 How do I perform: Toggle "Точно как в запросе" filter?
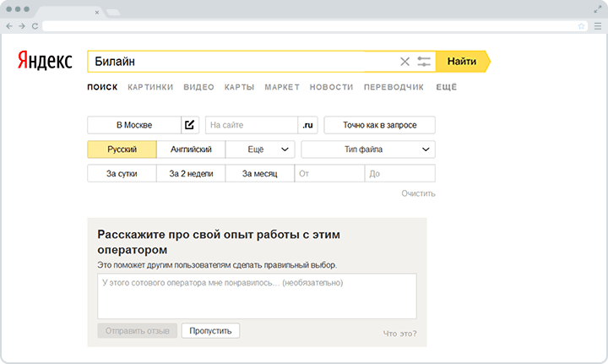tap(380, 125)
